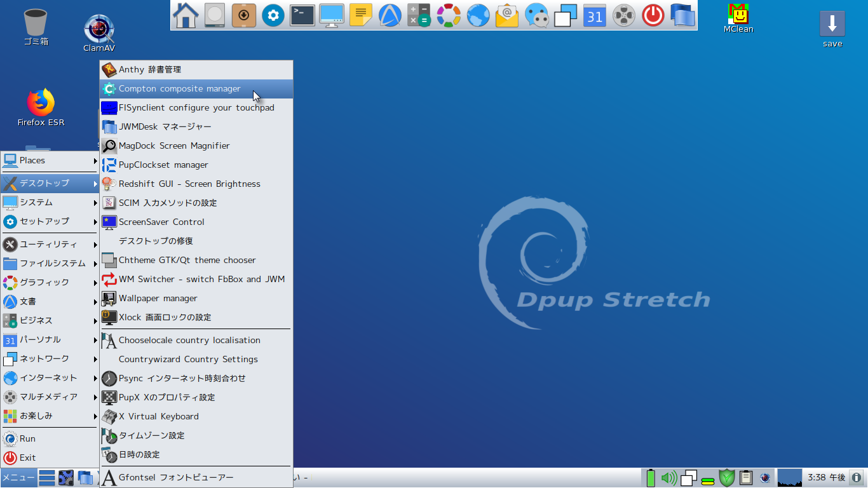Select Run from the main menu
Screen dimensions: 868x488
pos(50,438)
